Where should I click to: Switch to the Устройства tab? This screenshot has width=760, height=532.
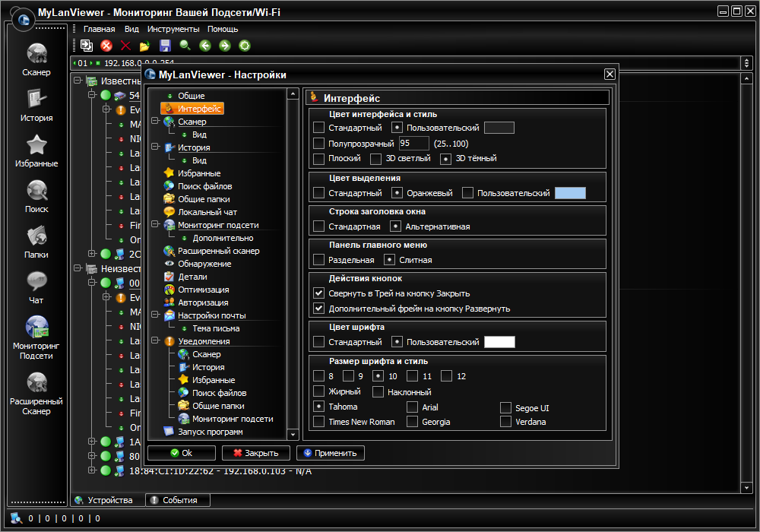[108, 500]
